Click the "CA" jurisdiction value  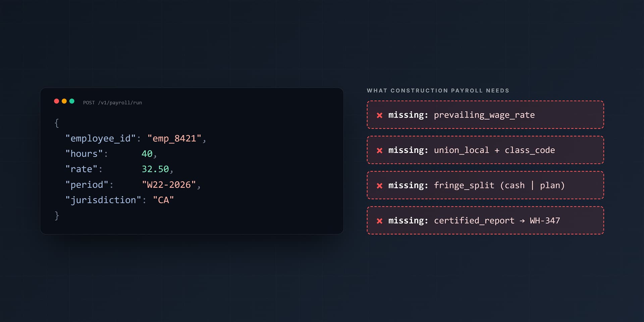pos(163,200)
